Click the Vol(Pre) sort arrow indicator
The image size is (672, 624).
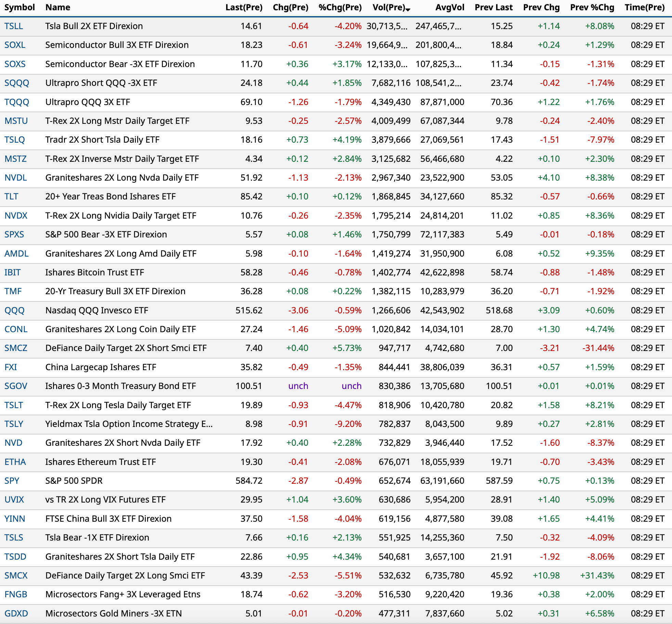(408, 10)
